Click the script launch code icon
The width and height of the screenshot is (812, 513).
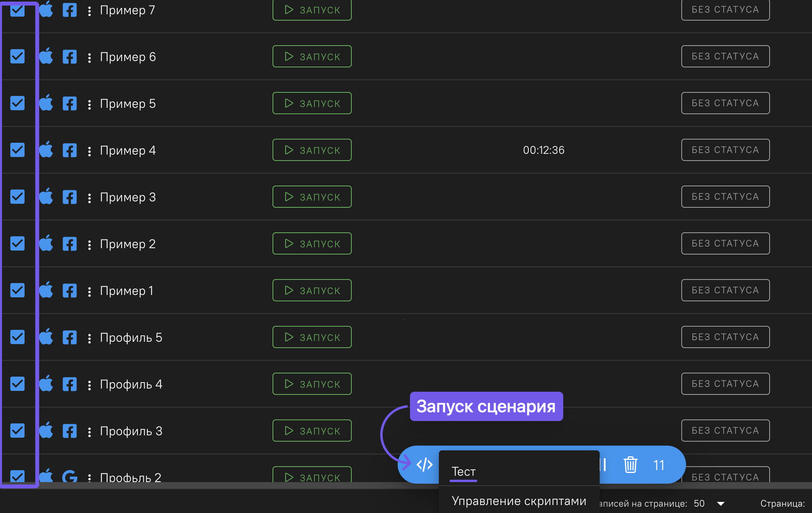[x=424, y=465]
